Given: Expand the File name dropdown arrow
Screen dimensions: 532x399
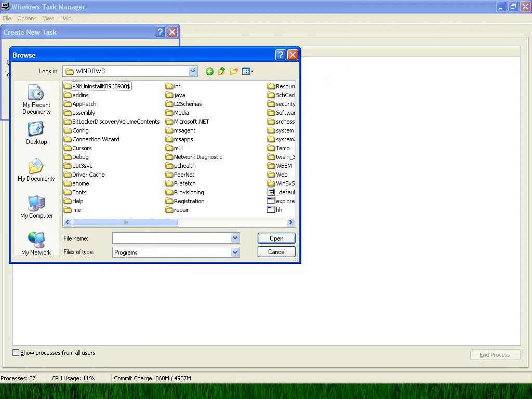Looking at the screenshot, I should tap(235, 238).
